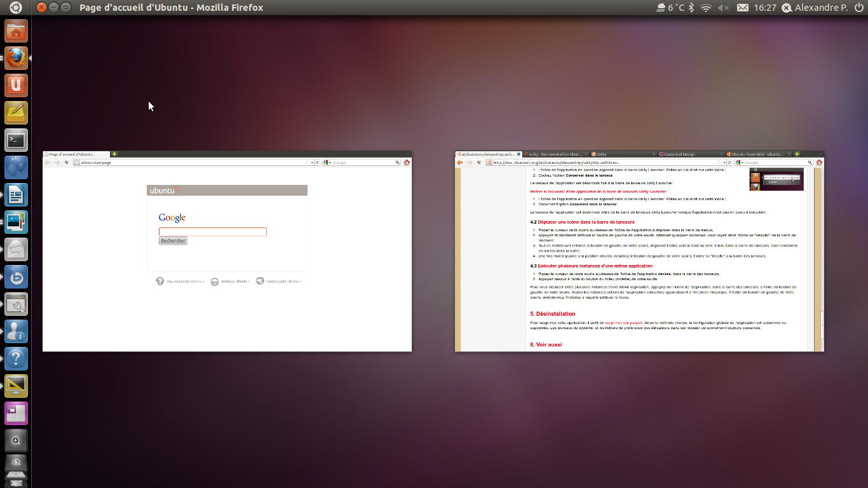Toggle the muted sound indicator in top panel

tap(723, 8)
